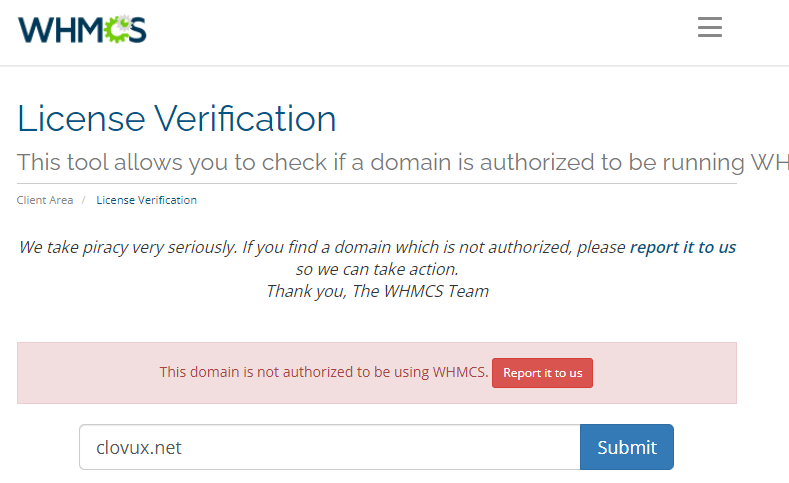Click the WHMCS logo
The width and height of the screenshot is (789, 483).
coord(82,29)
